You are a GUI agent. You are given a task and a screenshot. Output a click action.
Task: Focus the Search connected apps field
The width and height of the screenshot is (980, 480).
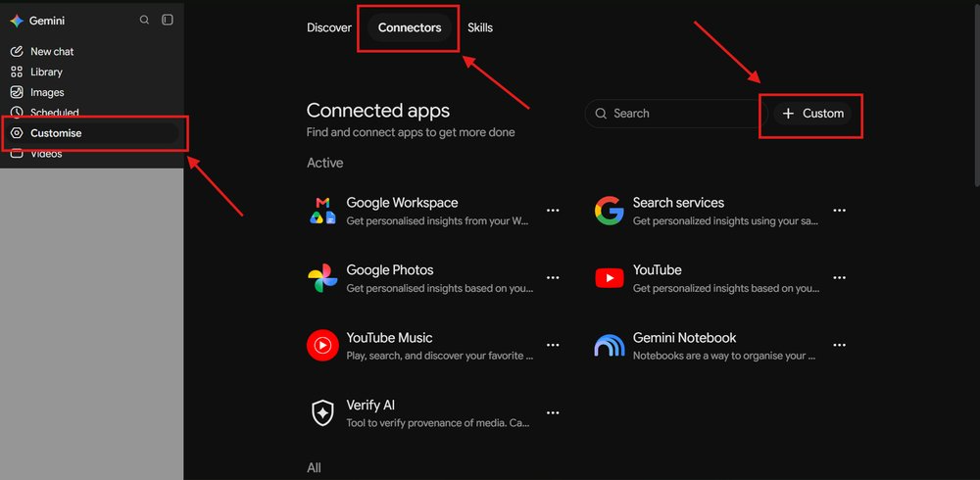(x=676, y=114)
